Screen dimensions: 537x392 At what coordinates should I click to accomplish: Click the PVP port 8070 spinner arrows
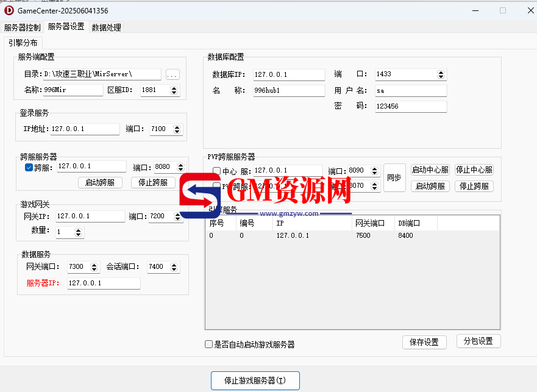click(375, 186)
